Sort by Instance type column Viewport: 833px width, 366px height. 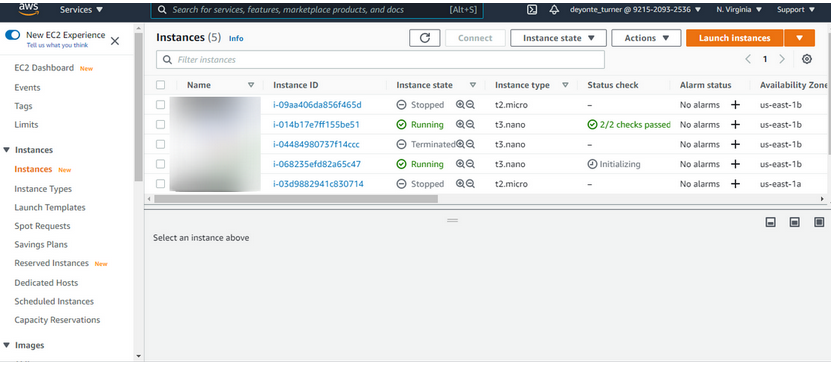point(565,85)
